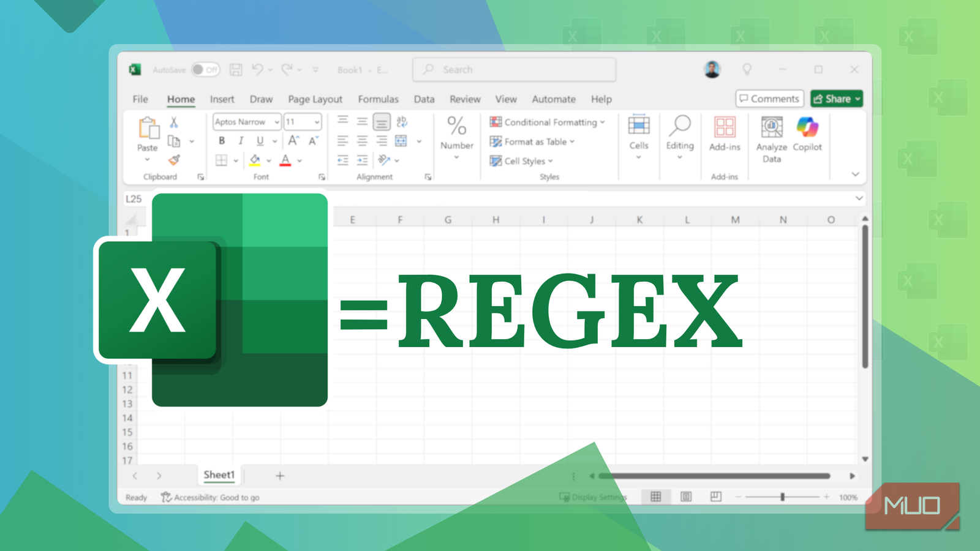Image resolution: width=980 pixels, height=551 pixels.
Task: Switch to Normal view in status bar
Action: 656,497
